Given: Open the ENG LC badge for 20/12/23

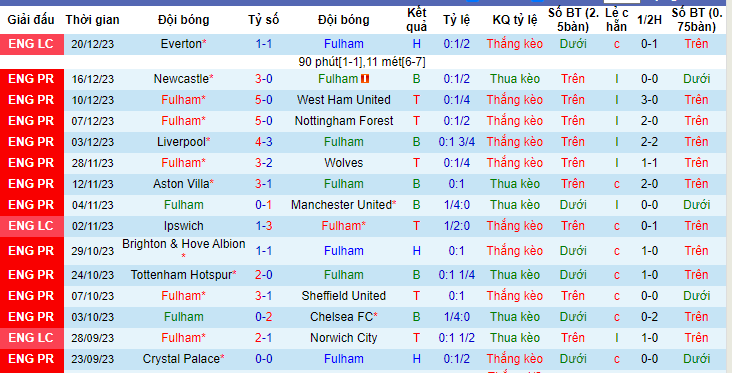Looking at the screenshot, I should click(31, 44).
